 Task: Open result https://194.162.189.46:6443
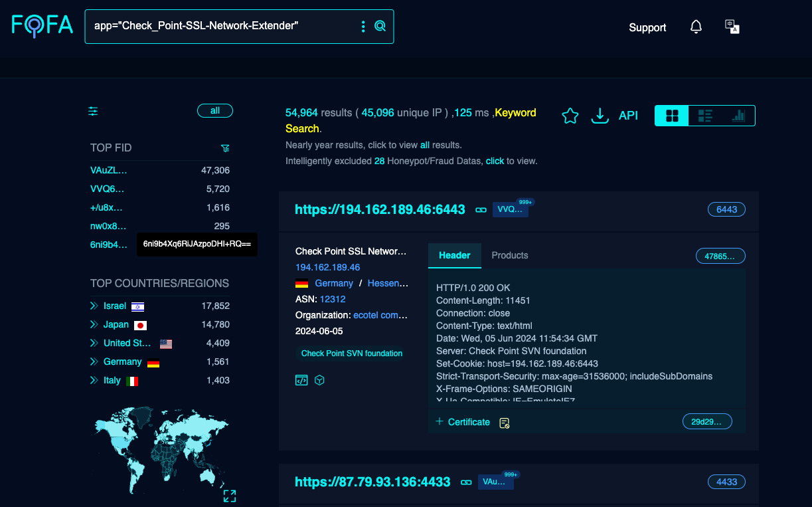[380, 209]
